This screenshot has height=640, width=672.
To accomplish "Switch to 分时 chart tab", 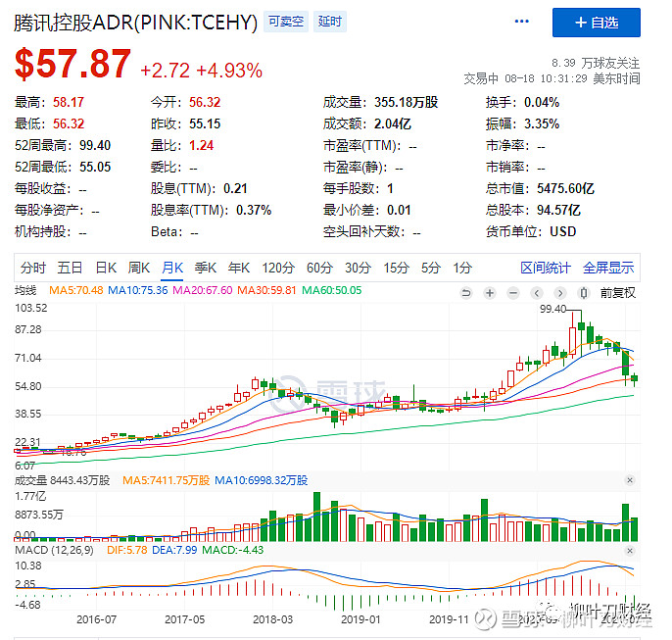I will coord(33,268).
